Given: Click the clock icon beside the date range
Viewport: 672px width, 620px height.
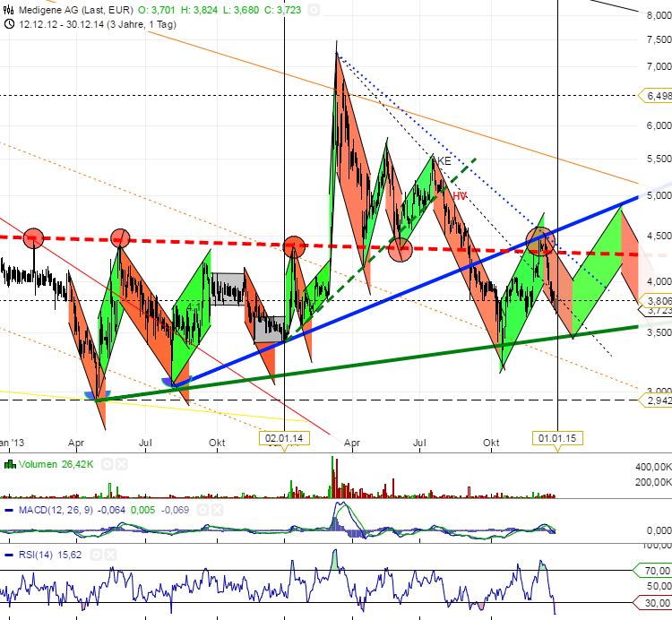Looking at the screenshot, I should (9, 24).
